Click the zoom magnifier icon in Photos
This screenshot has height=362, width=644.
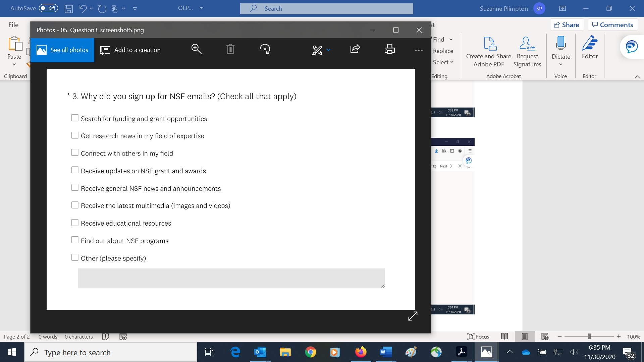[x=196, y=49]
